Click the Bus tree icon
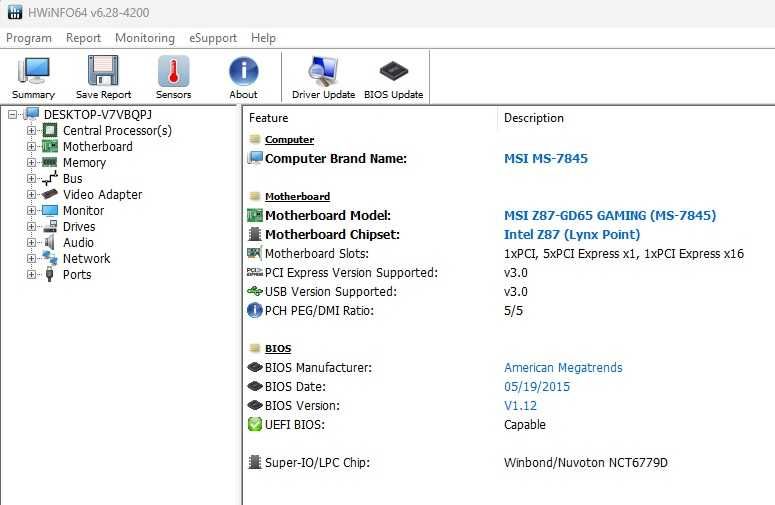 pos(49,178)
